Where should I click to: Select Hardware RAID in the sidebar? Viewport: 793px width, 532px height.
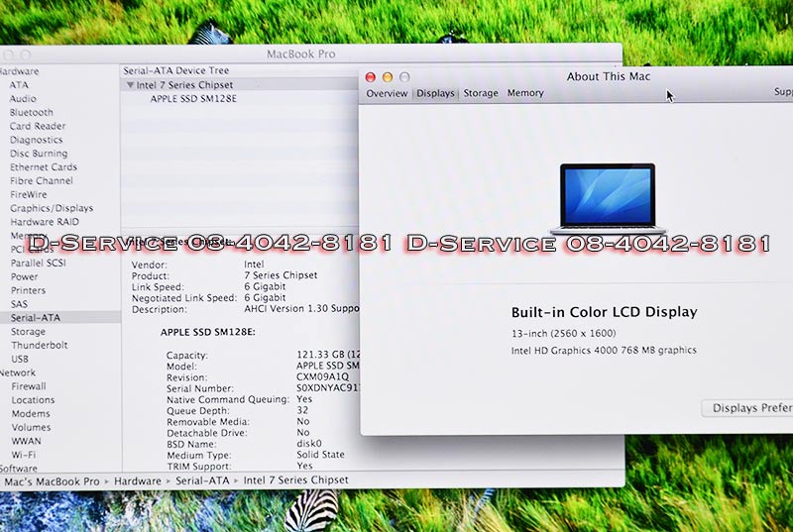click(x=45, y=221)
